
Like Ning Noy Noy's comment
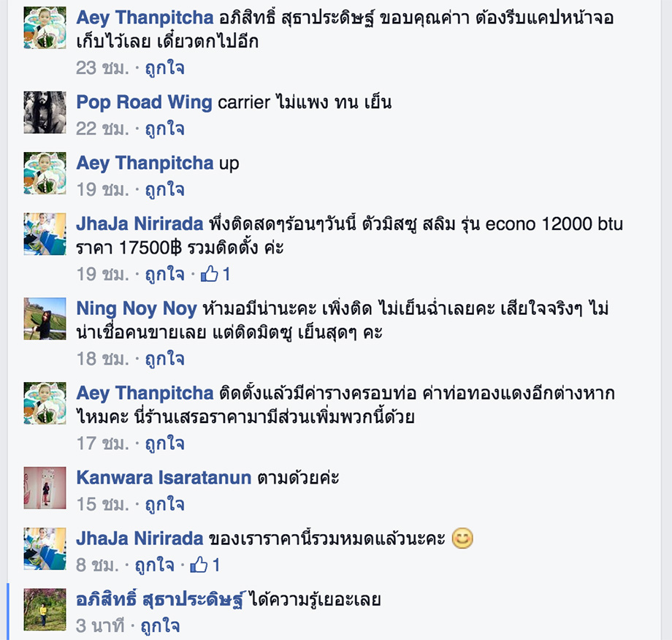[x=164, y=359]
